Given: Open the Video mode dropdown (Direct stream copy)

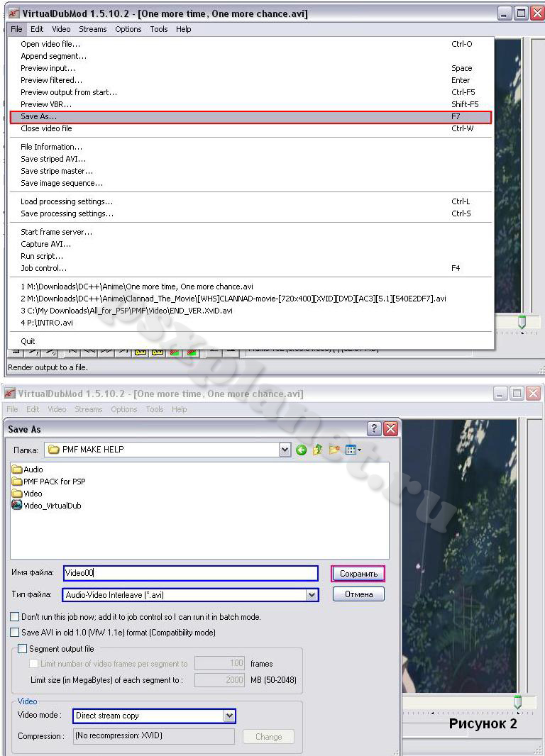Looking at the screenshot, I should click(229, 716).
